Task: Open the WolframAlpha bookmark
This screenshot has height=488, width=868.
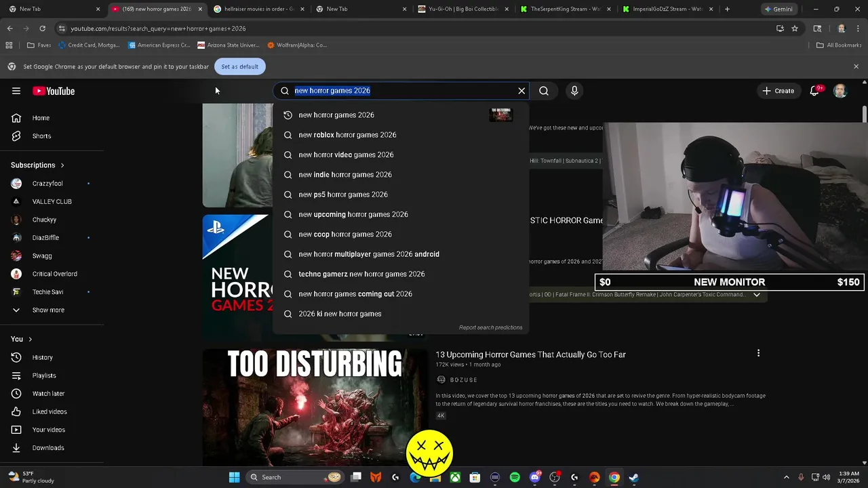Action: click(297, 45)
